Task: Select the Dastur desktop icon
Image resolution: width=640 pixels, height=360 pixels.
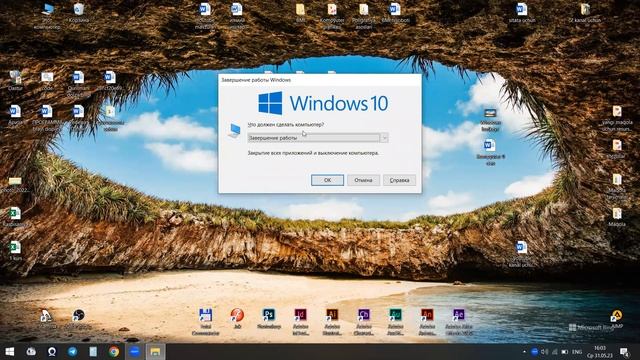Action: (15, 80)
